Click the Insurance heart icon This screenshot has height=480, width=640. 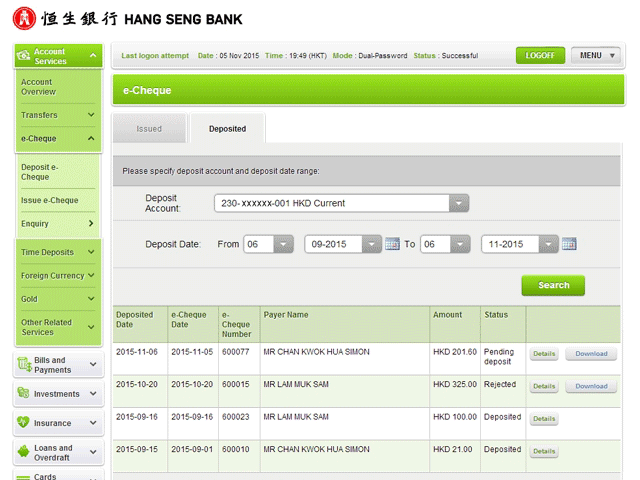24,423
